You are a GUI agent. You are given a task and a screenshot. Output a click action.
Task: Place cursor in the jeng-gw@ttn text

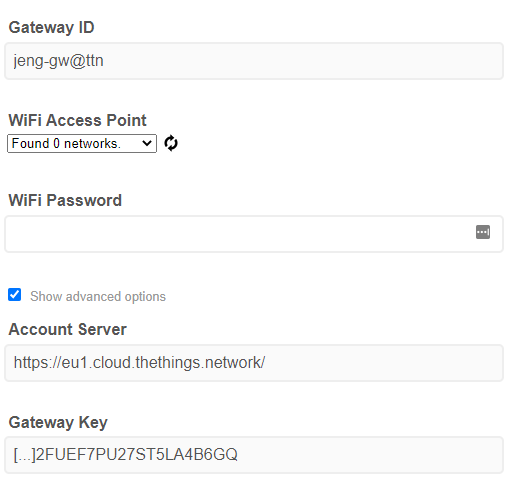click(x=58, y=61)
